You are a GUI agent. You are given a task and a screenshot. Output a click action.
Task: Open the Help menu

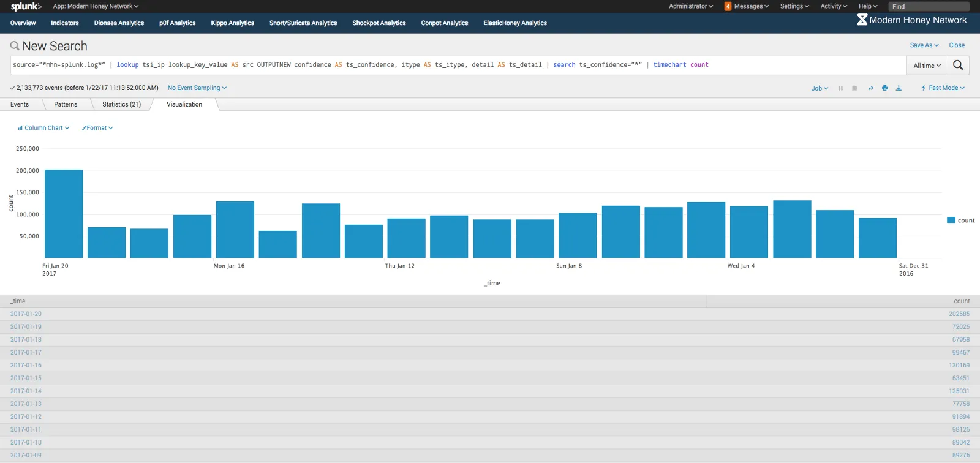868,6
